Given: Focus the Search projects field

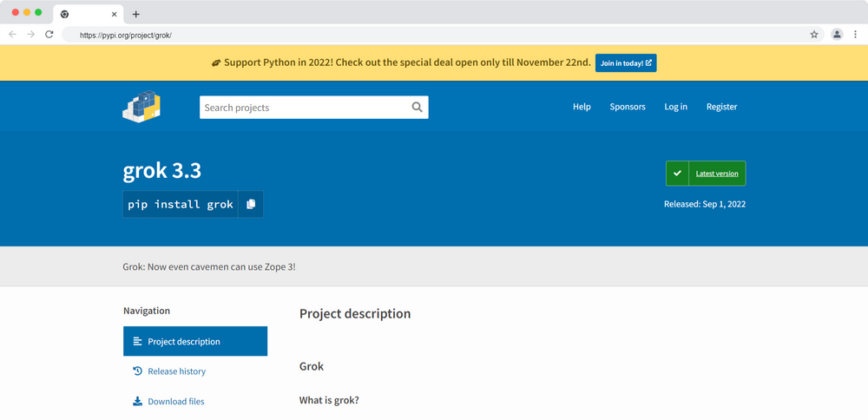Looking at the screenshot, I should point(304,107).
